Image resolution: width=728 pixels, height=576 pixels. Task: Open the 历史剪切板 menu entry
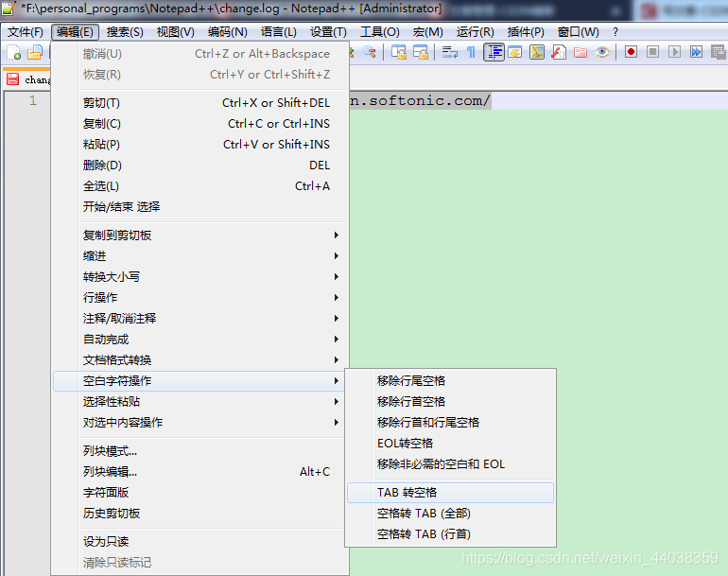coord(200,514)
